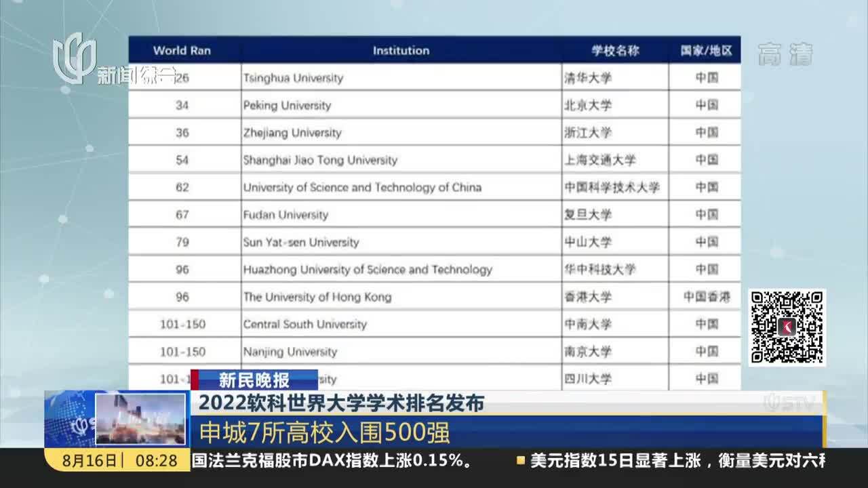
Task: Click the '101-150' rank for Nanjing University
Action: (x=182, y=352)
